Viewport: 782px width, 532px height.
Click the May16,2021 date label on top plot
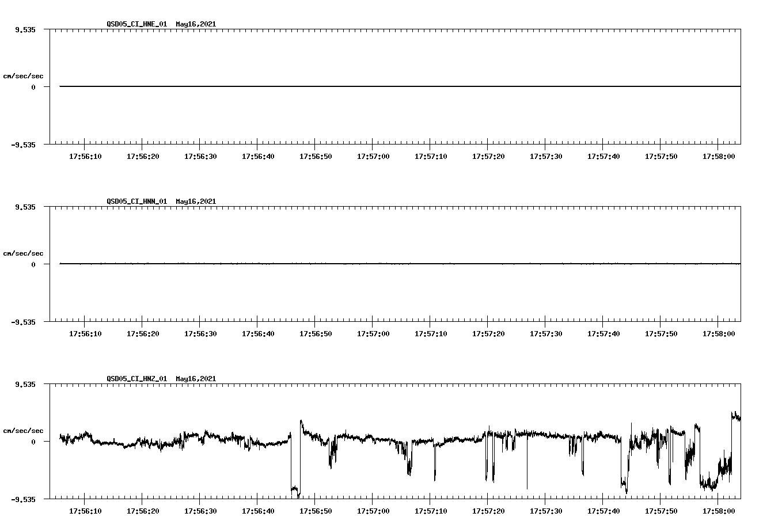pyautogui.click(x=196, y=24)
